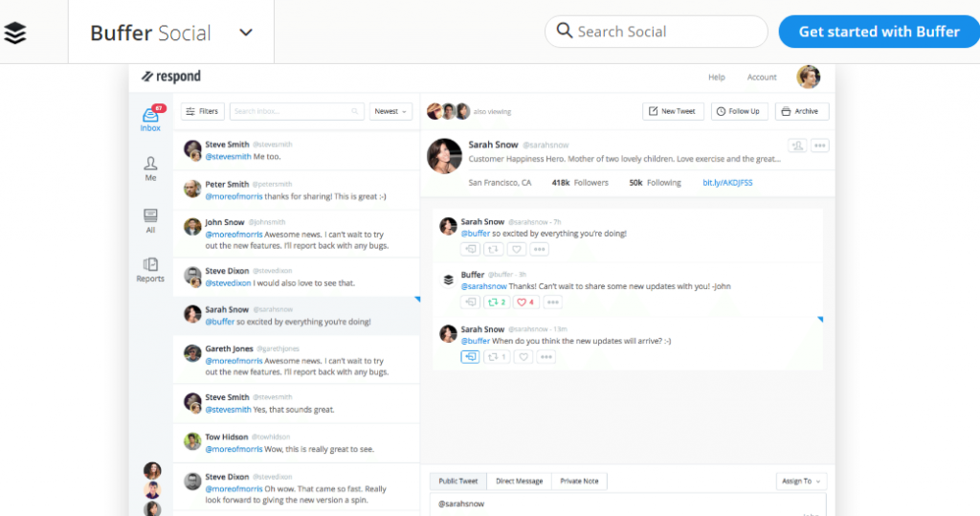This screenshot has width=980, height=516.
Task: Open the Reports sidebar icon
Action: coord(150,270)
